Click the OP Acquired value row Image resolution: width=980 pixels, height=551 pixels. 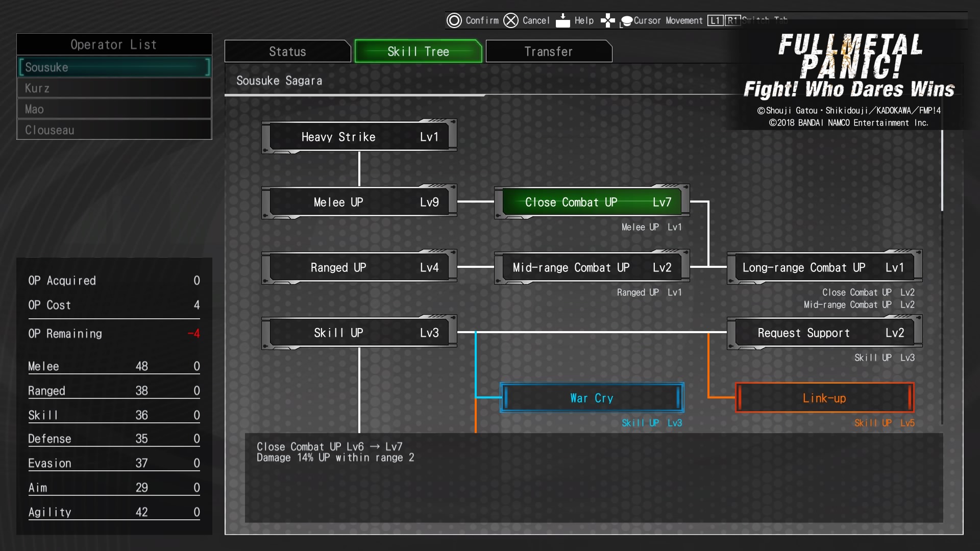click(114, 281)
